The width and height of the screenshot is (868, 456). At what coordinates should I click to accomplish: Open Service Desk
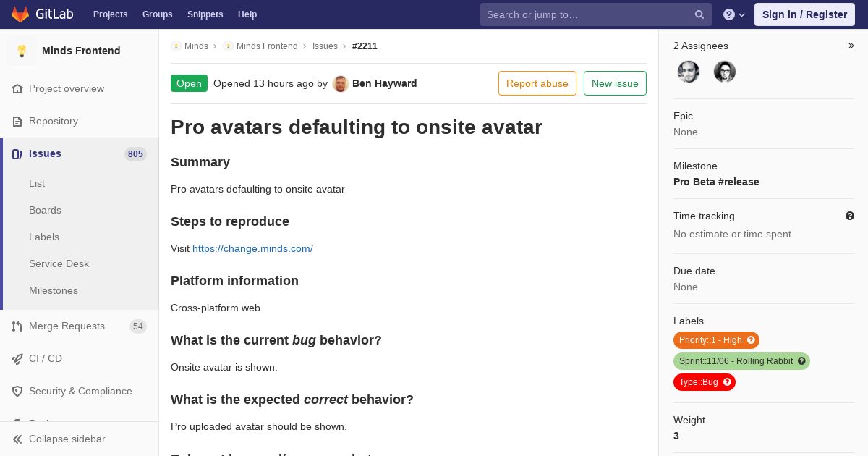[x=59, y=263]
